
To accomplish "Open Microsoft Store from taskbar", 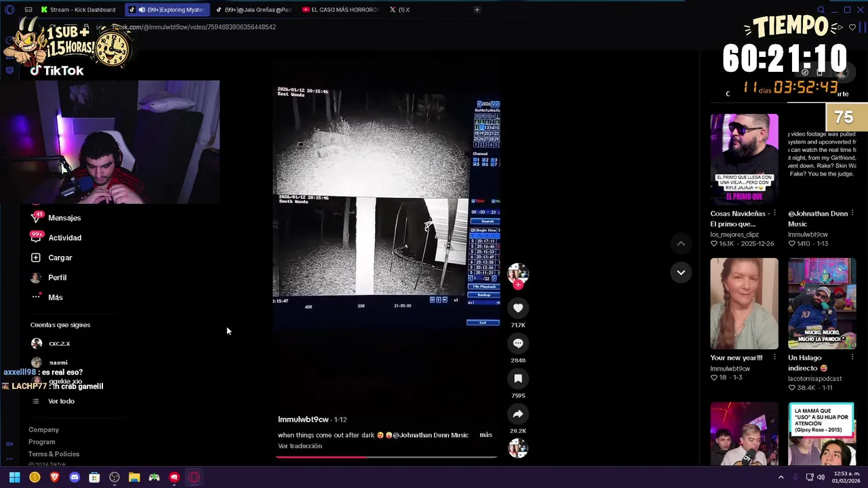I will click(x=94, y=477).
